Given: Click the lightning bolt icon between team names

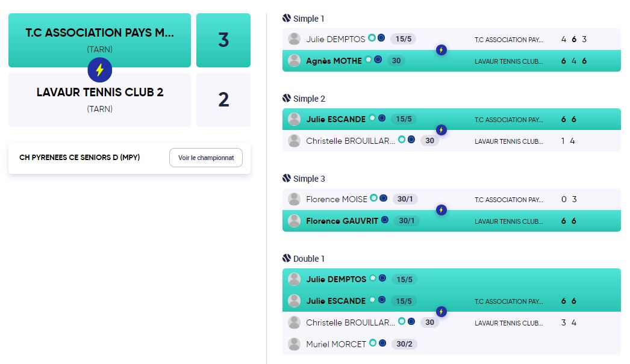Looking at the screenshot, I should point(99,70).
